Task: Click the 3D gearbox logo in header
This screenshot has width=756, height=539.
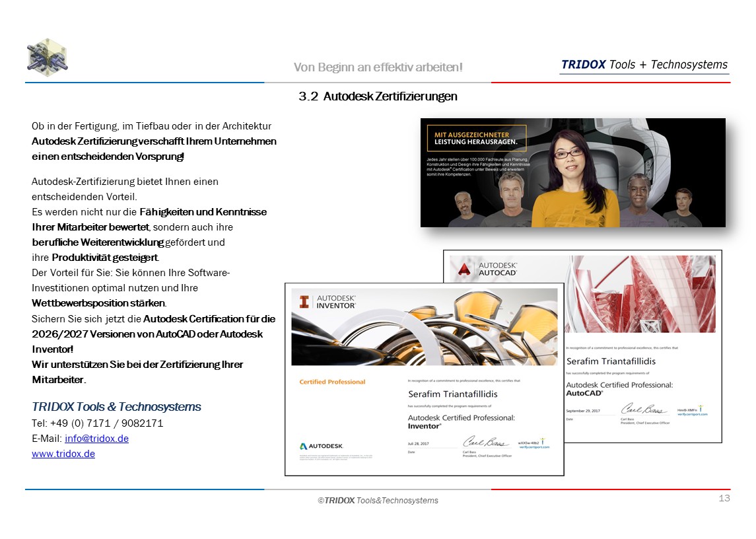Action: tap(47, 57)
